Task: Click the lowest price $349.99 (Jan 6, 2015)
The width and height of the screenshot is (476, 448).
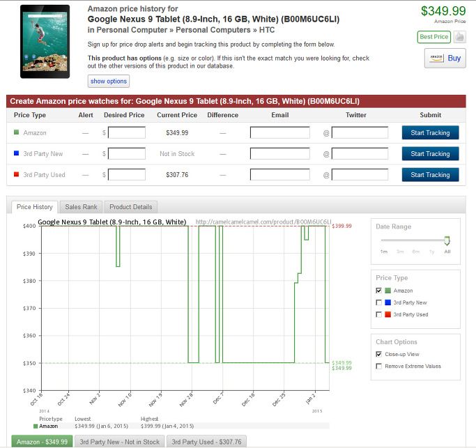Action: coord(101,426)
